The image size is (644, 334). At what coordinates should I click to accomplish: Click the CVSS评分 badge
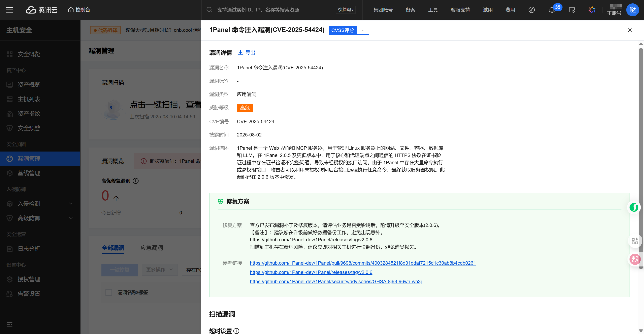(x=349, y=30)
